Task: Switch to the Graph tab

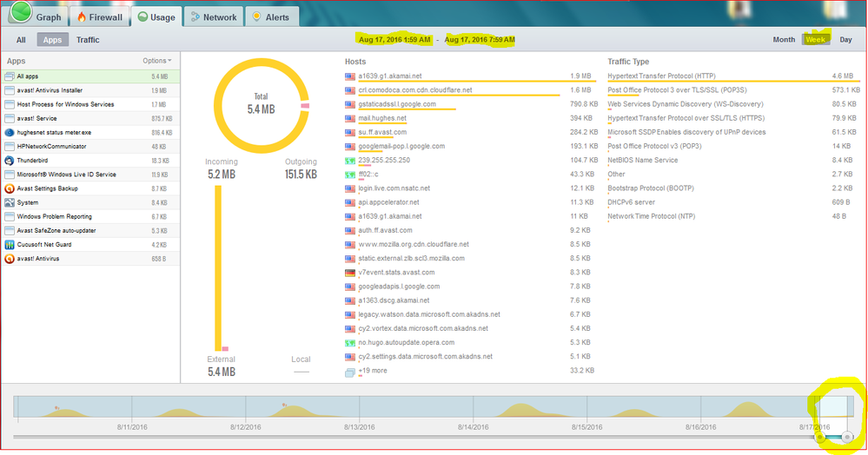Action: 43,17
